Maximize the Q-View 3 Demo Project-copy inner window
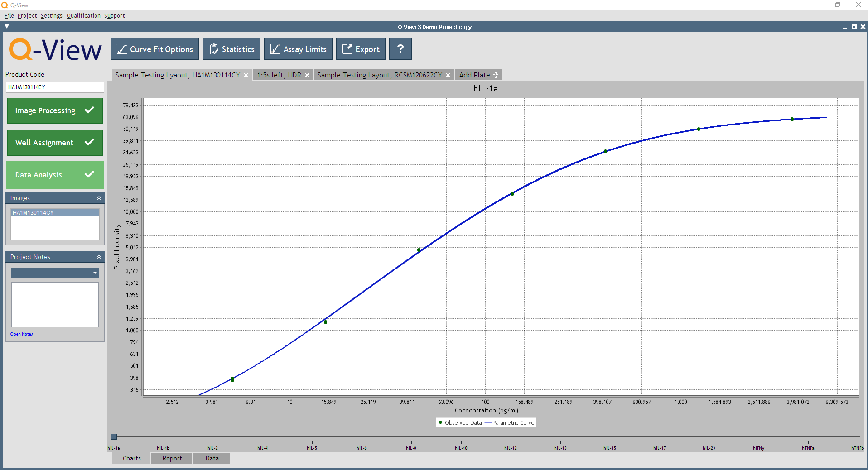This screenshot has height=470, width=868. click(x=854, y=27)
